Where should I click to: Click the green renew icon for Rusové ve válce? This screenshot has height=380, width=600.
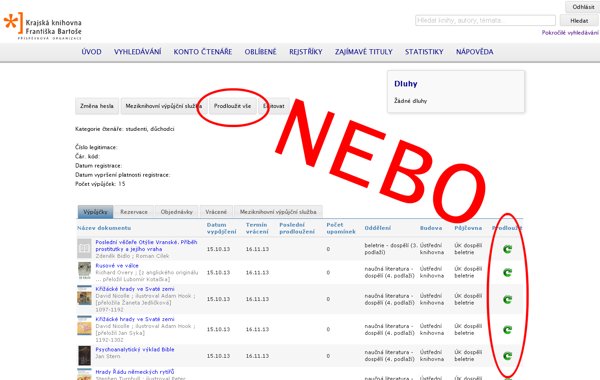click(507, 272)
